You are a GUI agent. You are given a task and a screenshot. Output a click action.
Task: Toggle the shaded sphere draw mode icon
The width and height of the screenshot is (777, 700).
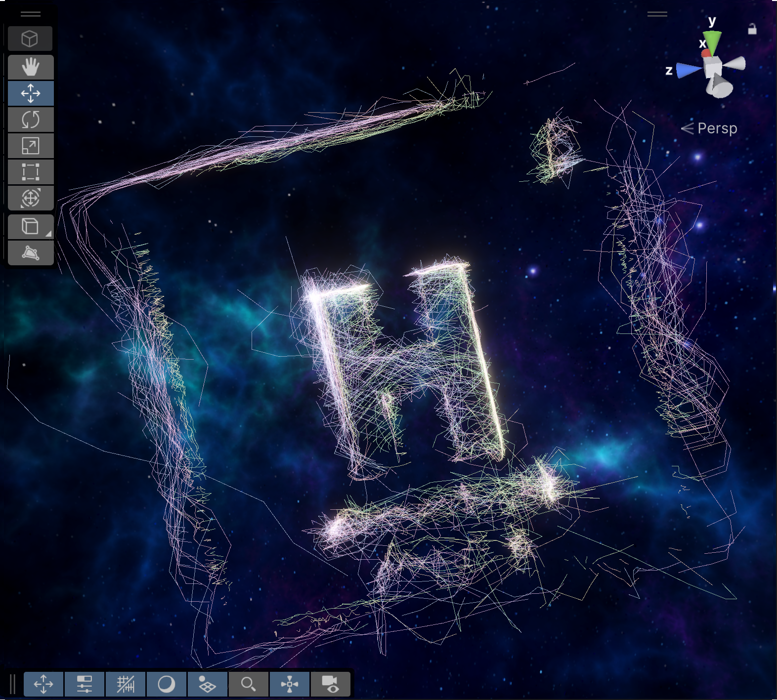[167, 684]
